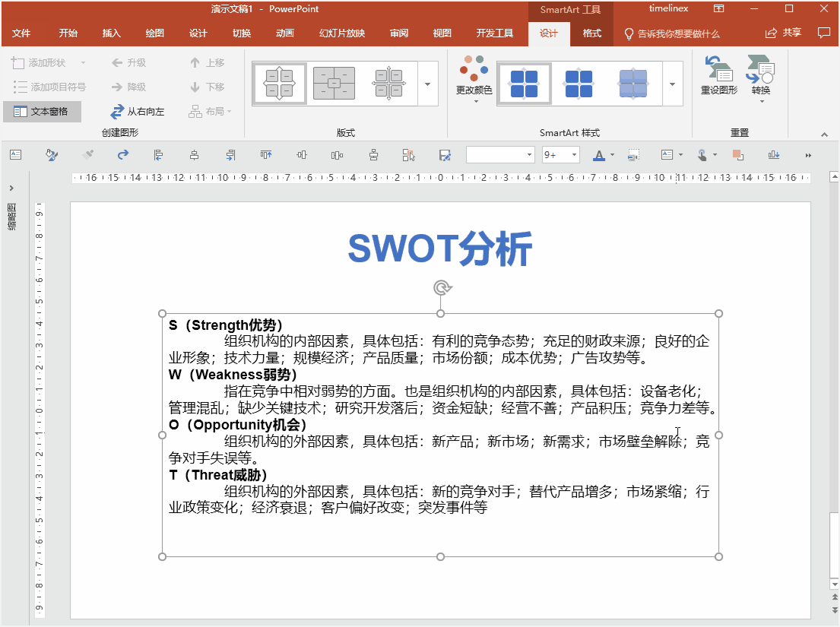
Task: Switch to the 格式 ribbon tab
Action: [592, 33]
